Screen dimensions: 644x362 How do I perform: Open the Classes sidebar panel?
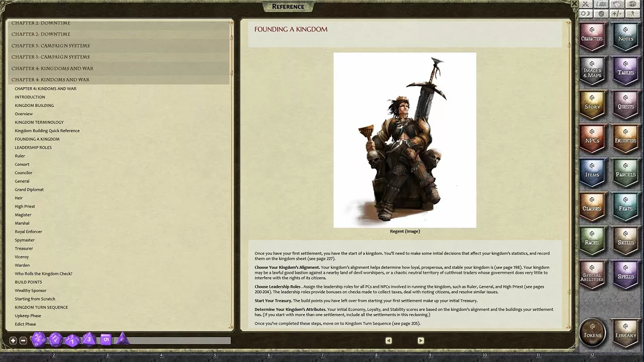[x=592, y=207]
